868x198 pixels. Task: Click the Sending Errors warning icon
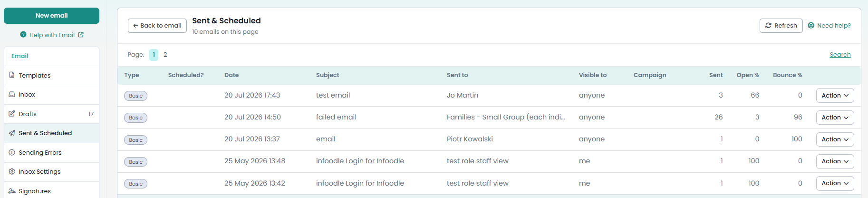pyautogui.click(x=12, y=152)
